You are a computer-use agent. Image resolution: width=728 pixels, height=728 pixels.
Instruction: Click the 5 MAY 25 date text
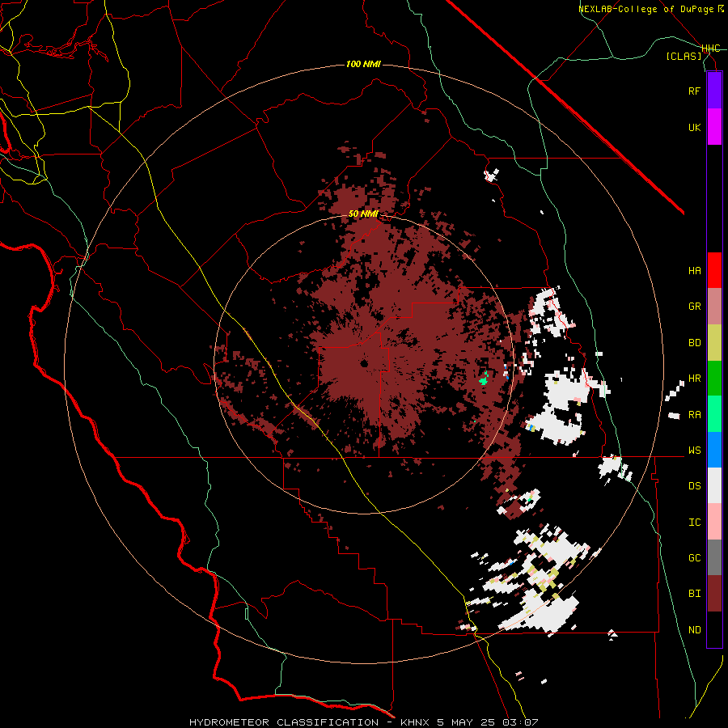pos(468,722)
